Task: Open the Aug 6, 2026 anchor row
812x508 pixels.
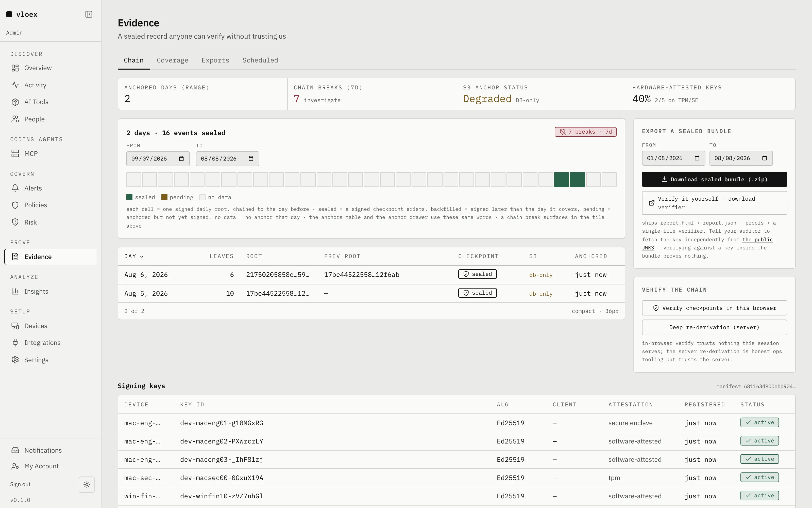Action: [371, 275]
